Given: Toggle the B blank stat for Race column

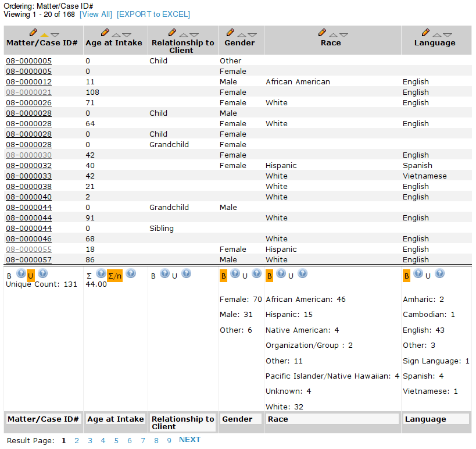Looking at the screenshot, I should click(x=269, y=274).
